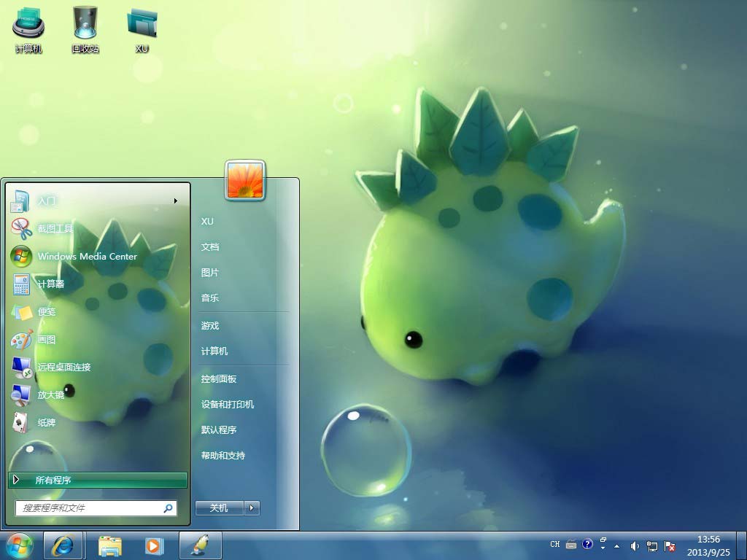
Task: Open shutdown options arrow next to 关机
Action: click(252, 508)
